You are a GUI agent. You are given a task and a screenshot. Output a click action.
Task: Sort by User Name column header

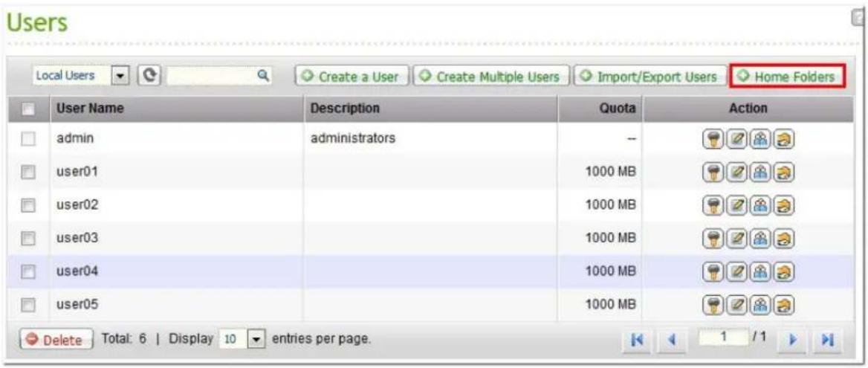[x=177, y=109]
